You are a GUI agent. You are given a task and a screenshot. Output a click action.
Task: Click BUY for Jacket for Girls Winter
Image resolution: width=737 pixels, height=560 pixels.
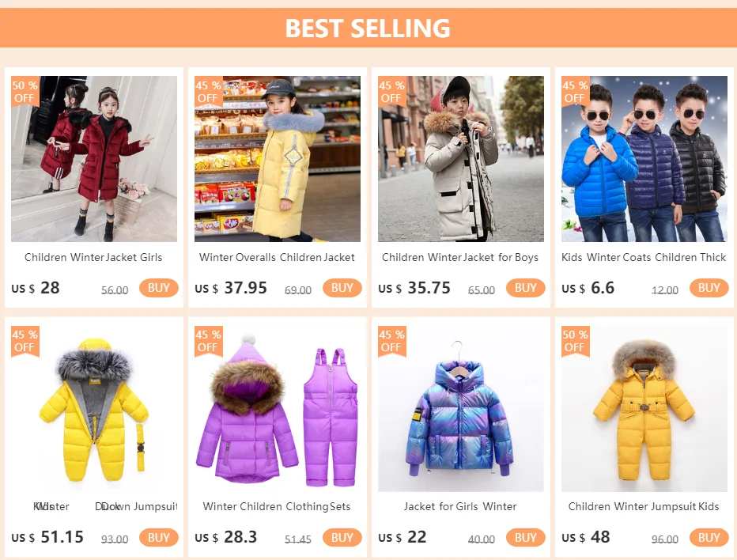[x=526, y=537]
